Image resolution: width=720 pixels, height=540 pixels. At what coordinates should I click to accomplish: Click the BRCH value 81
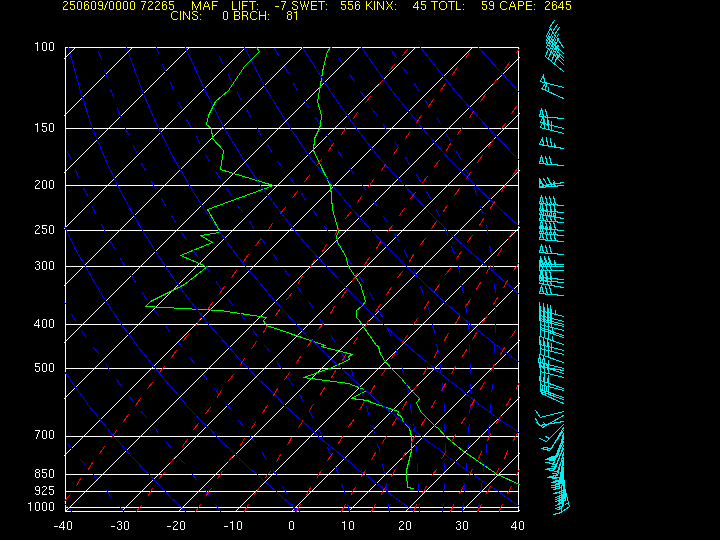[292, 16]
